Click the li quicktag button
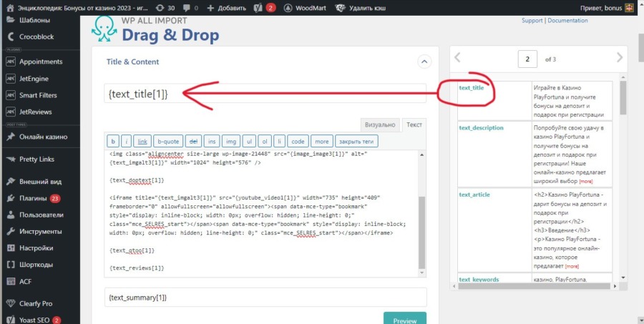The width and height of the screenshot is (644, 324). (279, 142)
